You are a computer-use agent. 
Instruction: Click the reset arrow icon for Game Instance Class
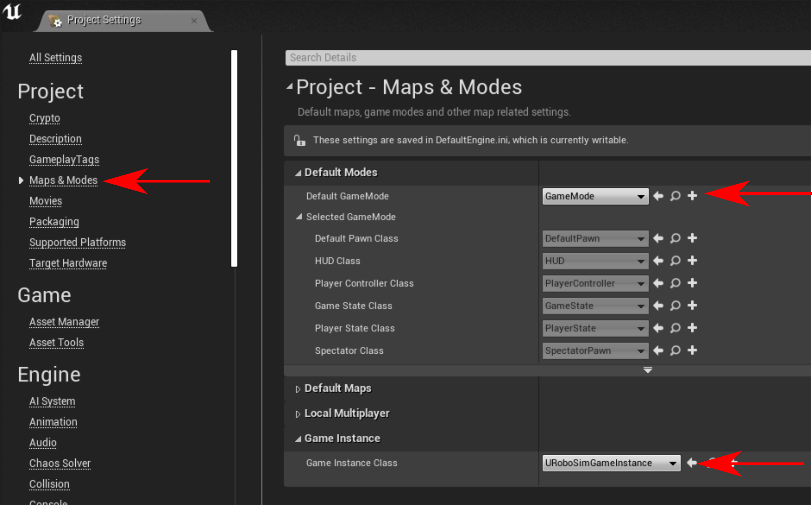click(x=688, y=463)
